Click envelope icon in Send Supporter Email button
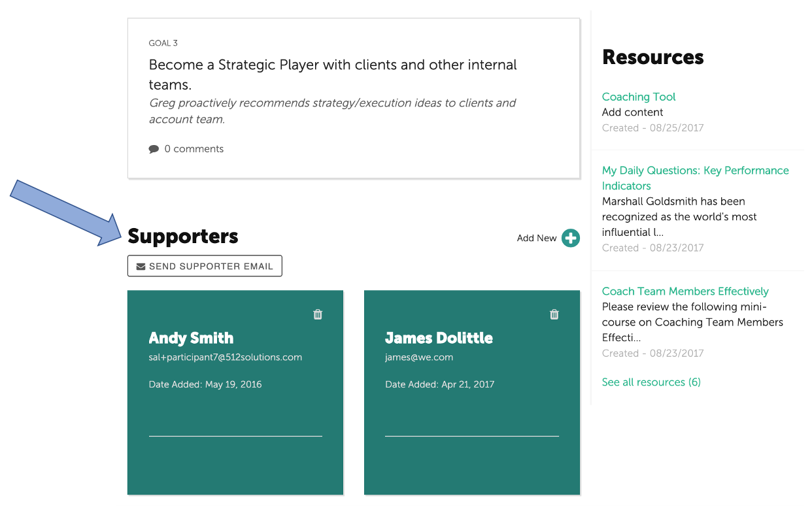This screenshot has height=511, width=812. 141,267
